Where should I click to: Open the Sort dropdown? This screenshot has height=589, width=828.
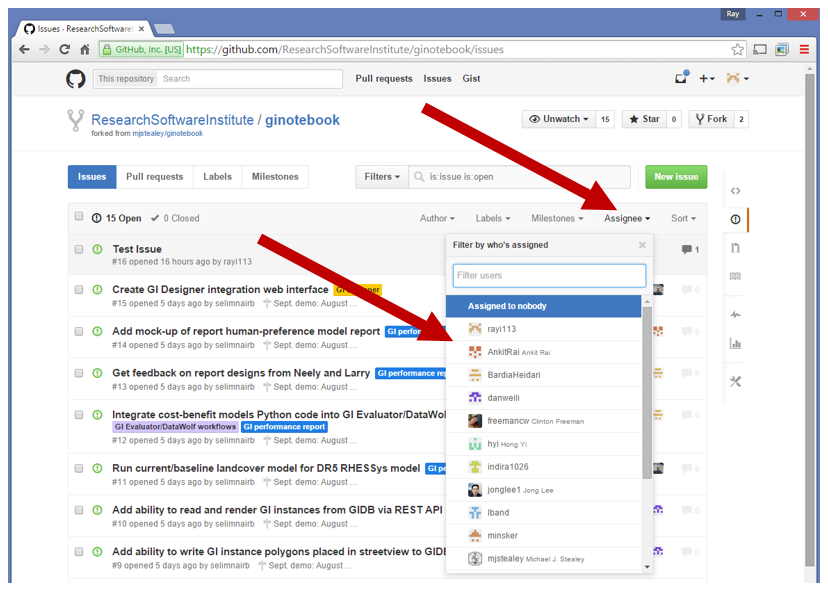click(683, 218)
